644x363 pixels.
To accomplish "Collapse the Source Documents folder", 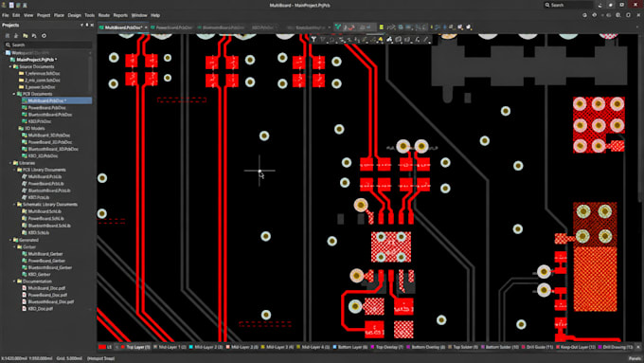I will pyautogui.click(x=10, y=66).
